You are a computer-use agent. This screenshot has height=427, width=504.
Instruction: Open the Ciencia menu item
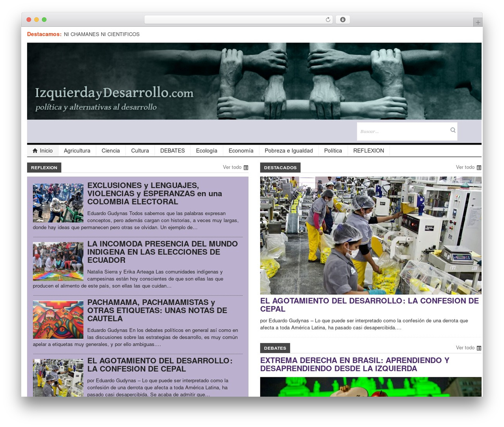tap(111, 150)
